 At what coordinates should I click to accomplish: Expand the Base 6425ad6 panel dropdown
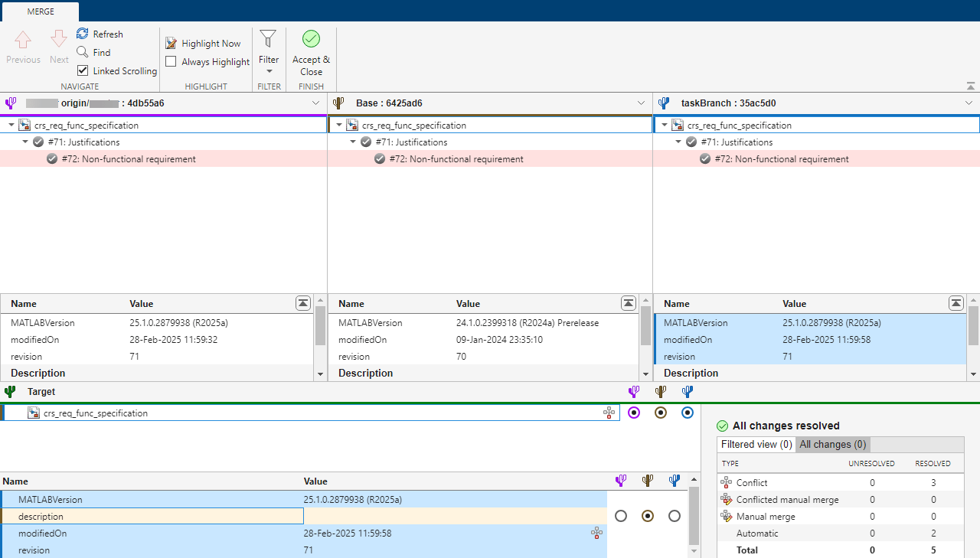642,103
